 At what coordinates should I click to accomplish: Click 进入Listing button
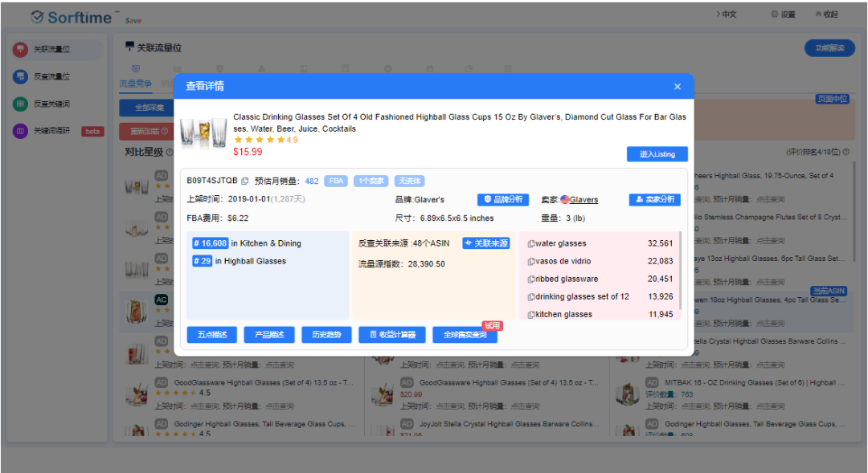click(x=657, y=154)
